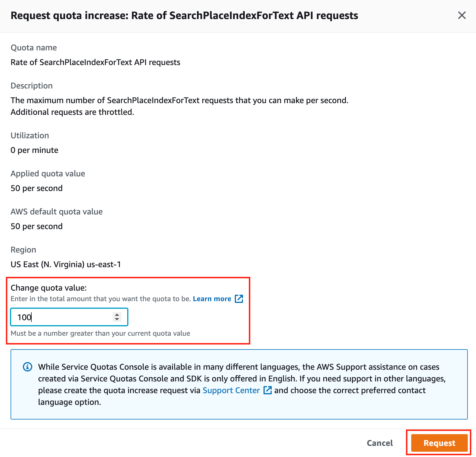Screen dimensions: 476x457
Task: Click the Utilization value text
Action: pos(34,150)
